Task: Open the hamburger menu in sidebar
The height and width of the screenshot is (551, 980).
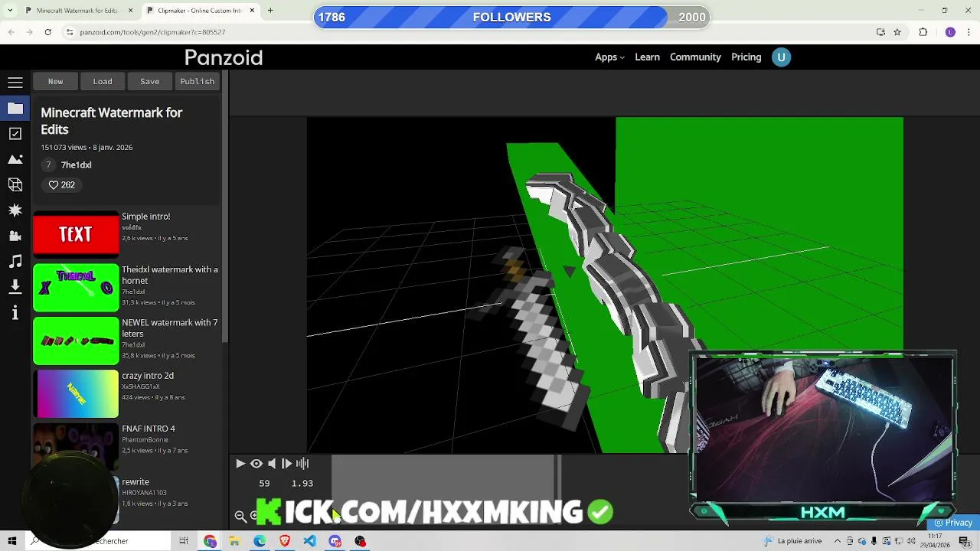Action: [15, 82]
